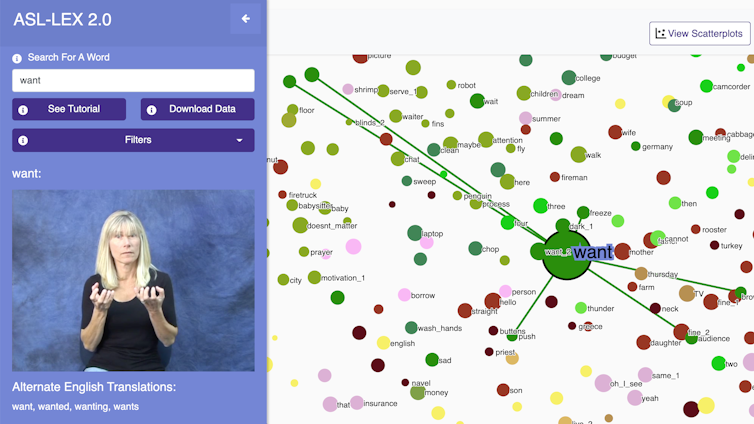This screenshot has height=424, width=754.
Task: Select the college node
Action: tap(568, 78)
